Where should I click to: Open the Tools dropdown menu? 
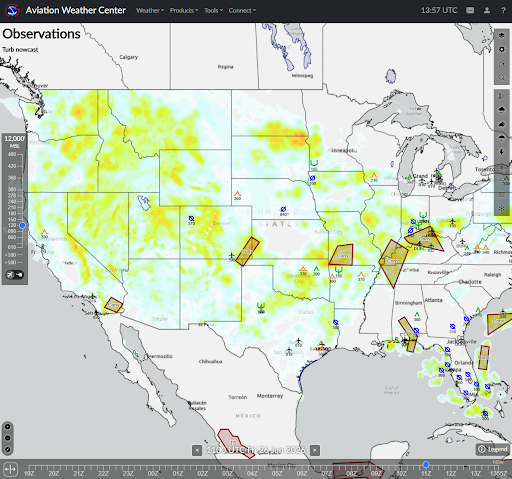pos(213,11)
